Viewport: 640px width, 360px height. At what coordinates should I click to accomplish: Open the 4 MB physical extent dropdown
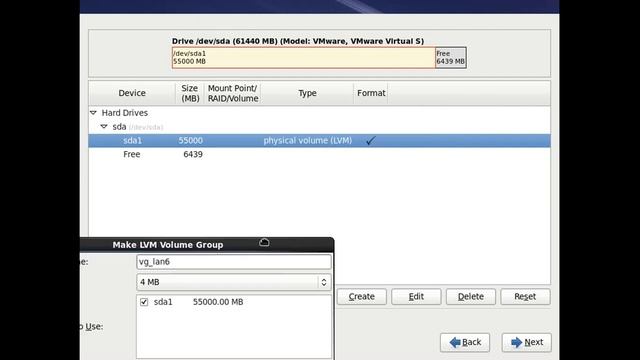point(233,282)
